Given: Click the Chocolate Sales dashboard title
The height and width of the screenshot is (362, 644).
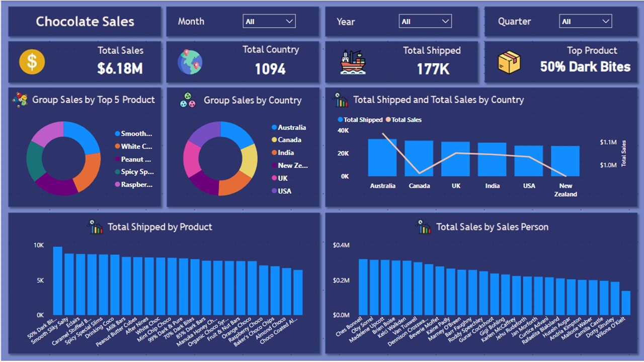Looking at the screenshot, I should pos(85,22).
